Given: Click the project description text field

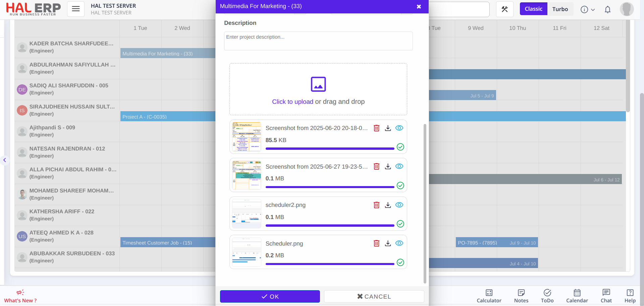Looking at the screenshot, I should pyautogui.click(x=318, y=41).
